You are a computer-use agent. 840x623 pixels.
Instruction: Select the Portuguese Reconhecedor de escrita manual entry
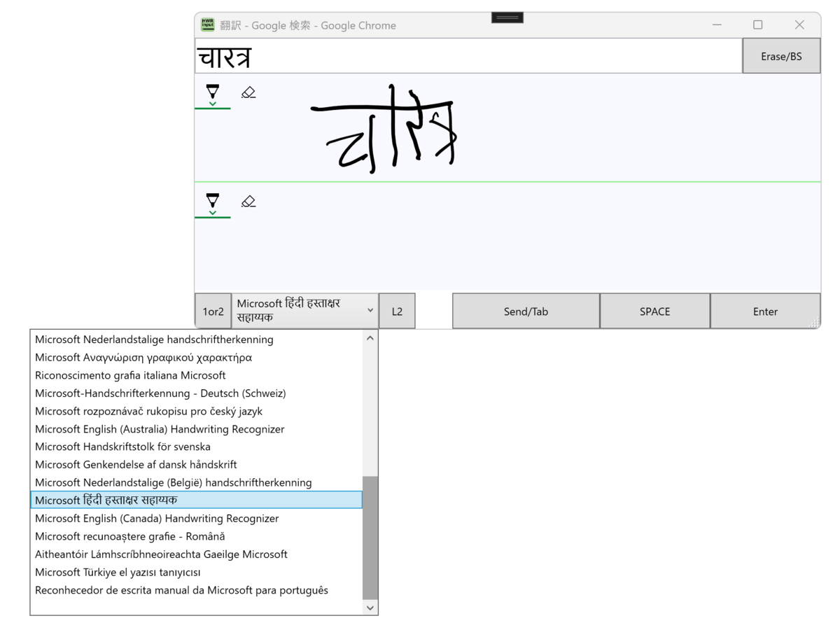click(196, 590)
